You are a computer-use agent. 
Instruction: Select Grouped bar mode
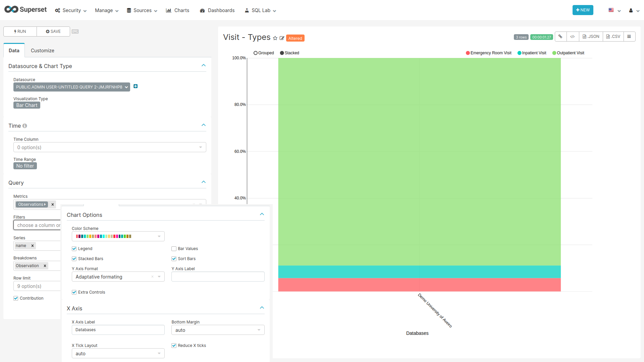coord(264,53)
